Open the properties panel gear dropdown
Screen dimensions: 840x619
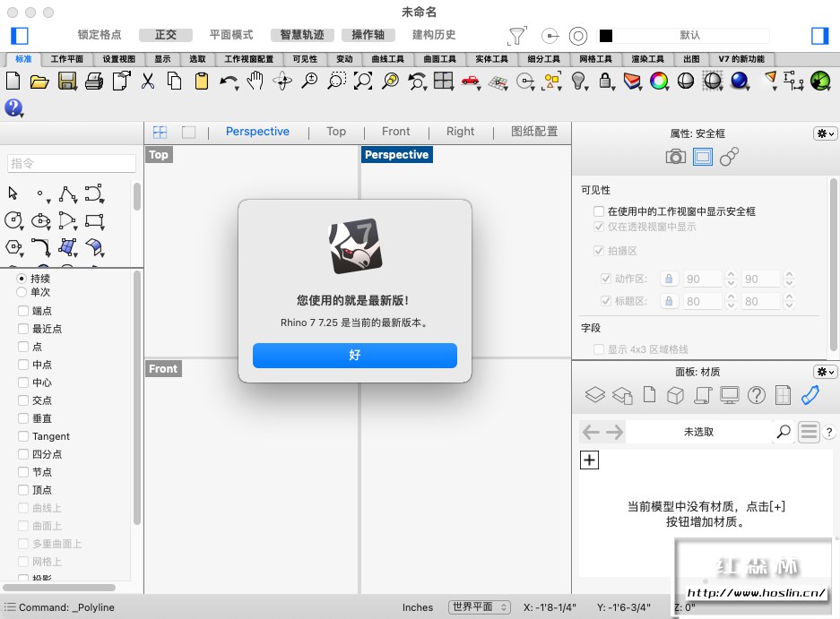(x=825, y=133)
